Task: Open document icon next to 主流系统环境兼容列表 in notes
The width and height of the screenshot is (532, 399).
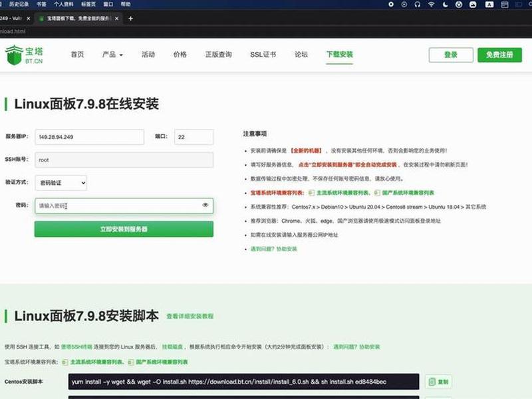Action: [x=311, y=193]
